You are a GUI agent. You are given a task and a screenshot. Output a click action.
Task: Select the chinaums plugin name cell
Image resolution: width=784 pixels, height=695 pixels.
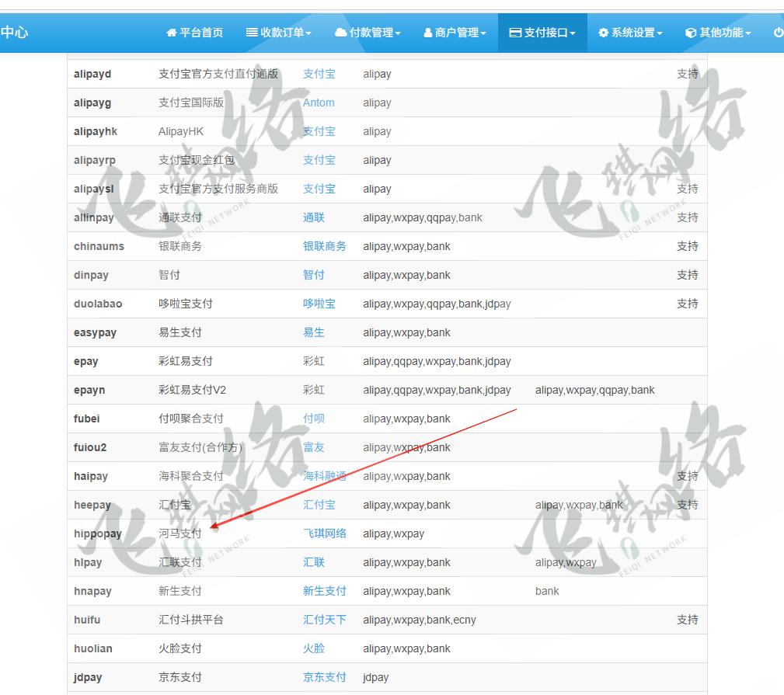coord(99,246)
